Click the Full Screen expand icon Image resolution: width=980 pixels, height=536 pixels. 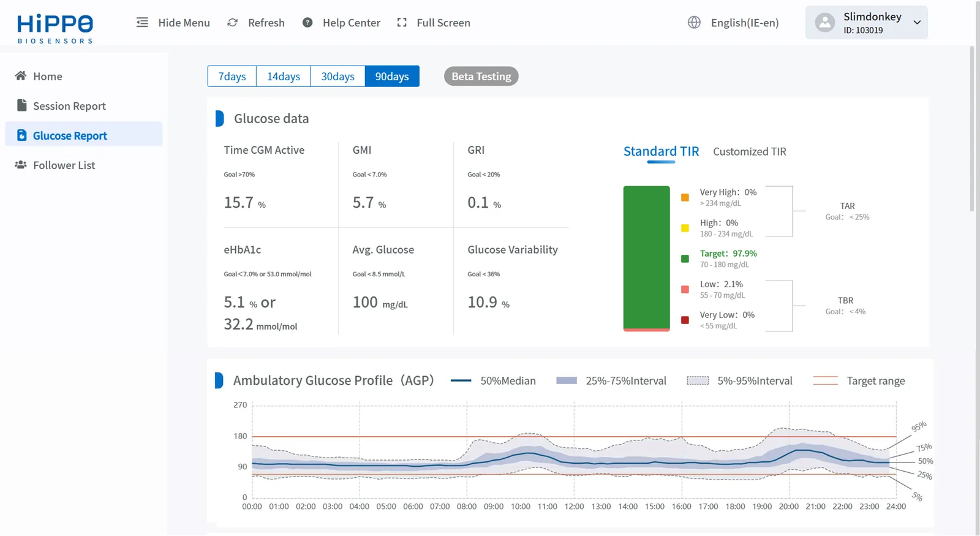tap(402, 23)
